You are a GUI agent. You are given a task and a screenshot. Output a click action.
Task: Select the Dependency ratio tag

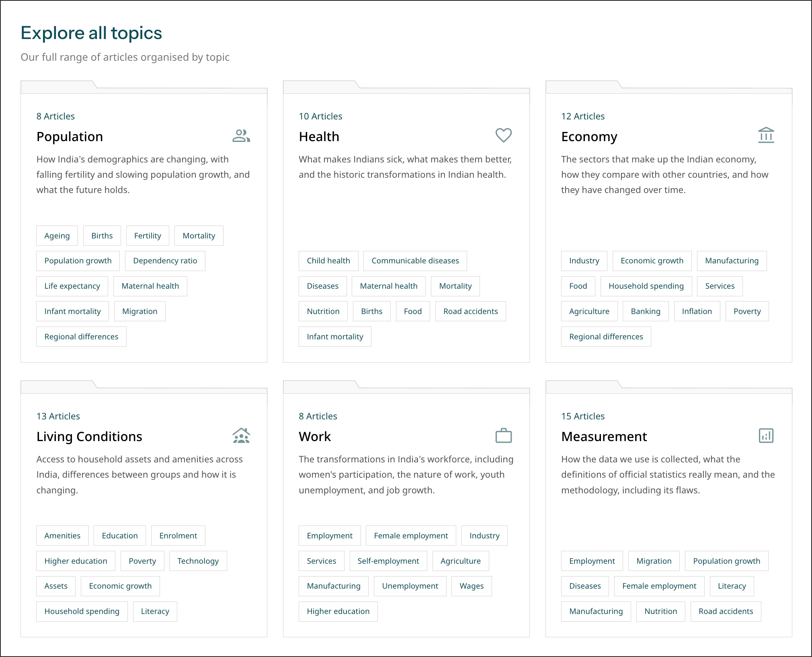165,261
